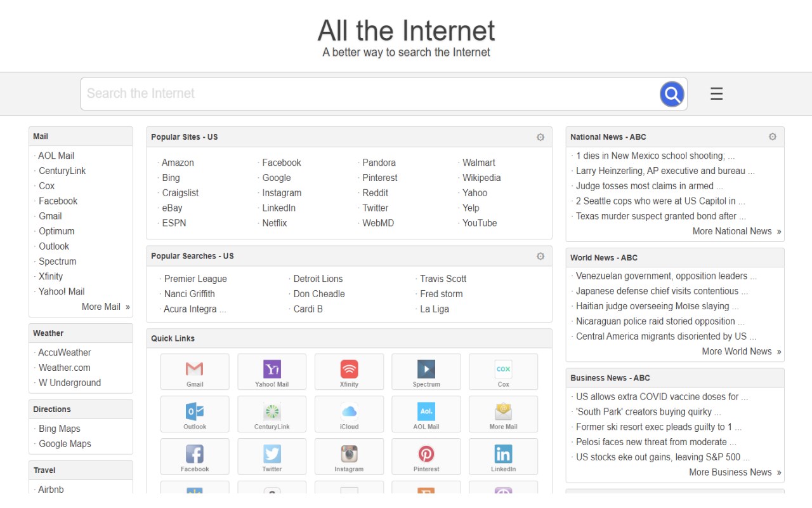Expand More Mail in Mail panel
Screen dimensions: 812x508
click(x=105, y=307)
